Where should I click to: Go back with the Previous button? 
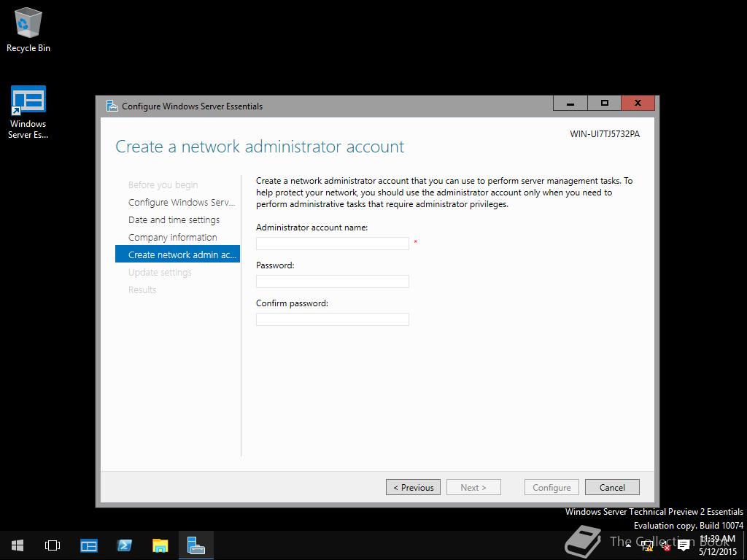click(x=413, y=487)
